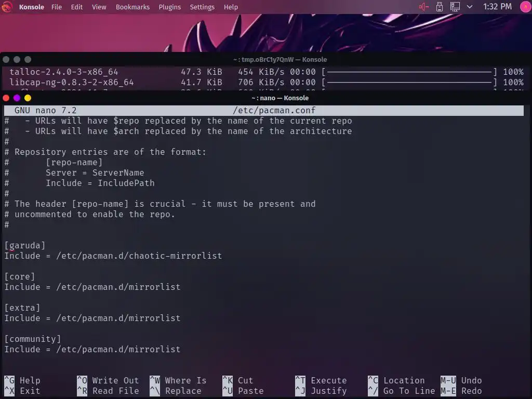
Task: Open the View menu
Action: pos(99,7)
